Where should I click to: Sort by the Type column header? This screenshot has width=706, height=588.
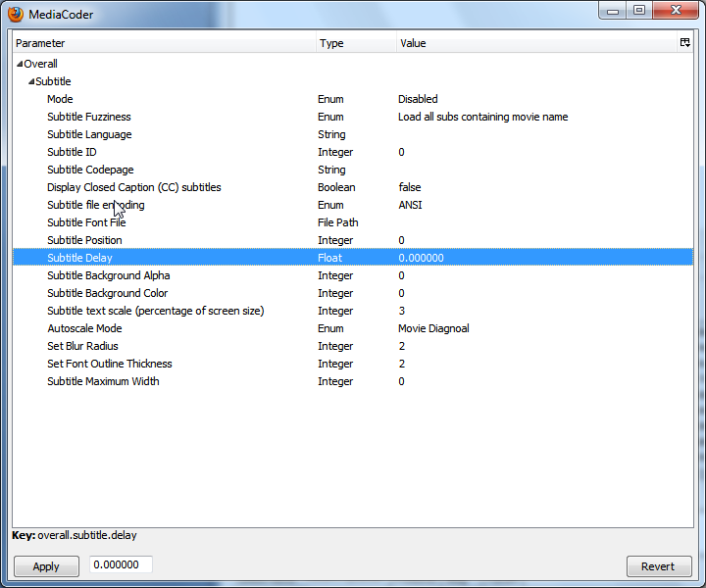[356, 43]
